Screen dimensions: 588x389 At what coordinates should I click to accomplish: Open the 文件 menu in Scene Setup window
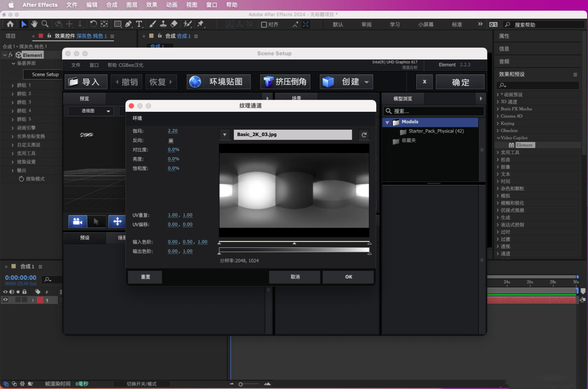[76, 65]
